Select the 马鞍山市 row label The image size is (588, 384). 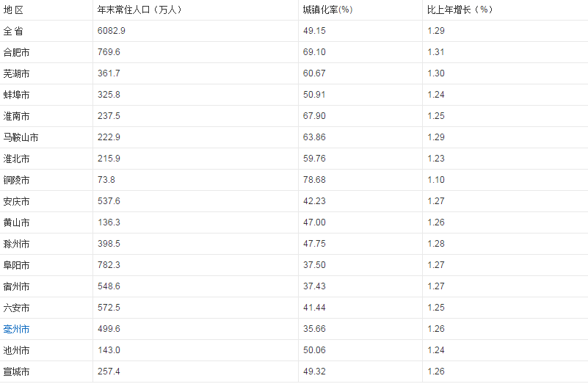21,137
